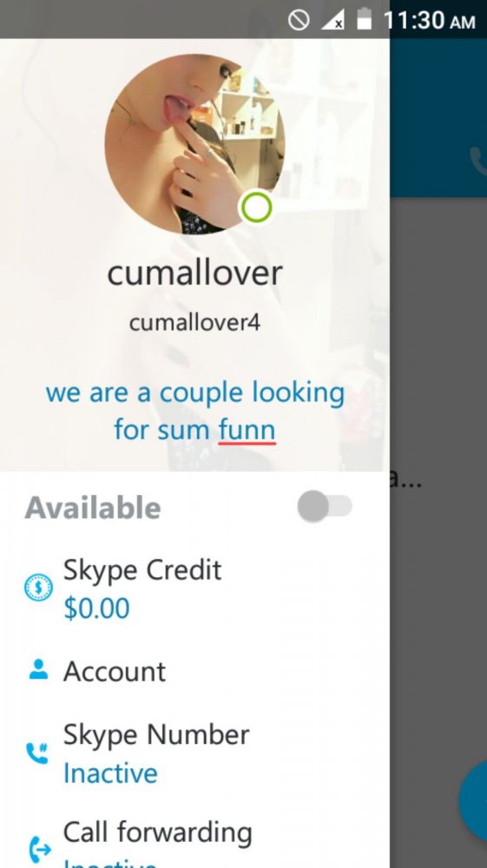Open the Skype Number menu entry
The image size is (487, 868).
tap(194, 753)
